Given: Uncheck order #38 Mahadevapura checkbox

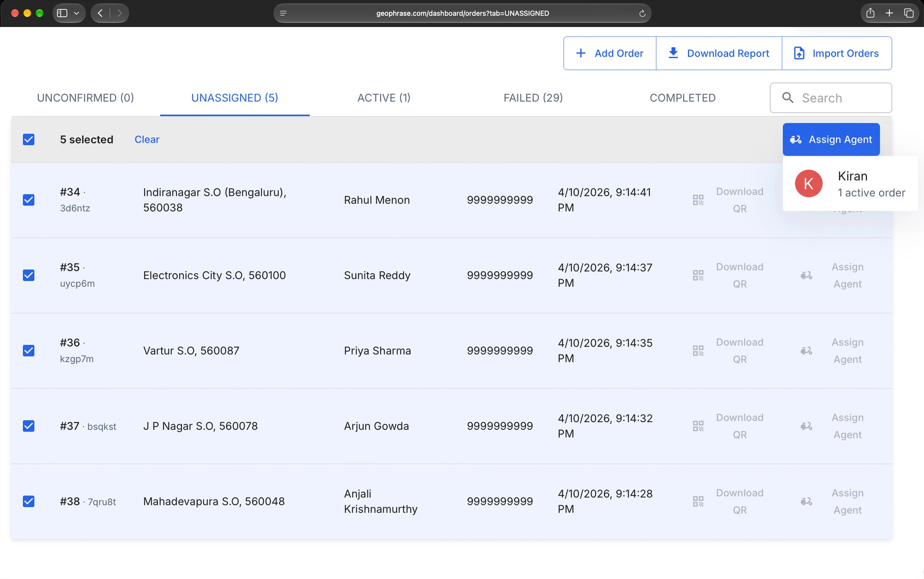Looking at the screenshot, I should 29,502.
